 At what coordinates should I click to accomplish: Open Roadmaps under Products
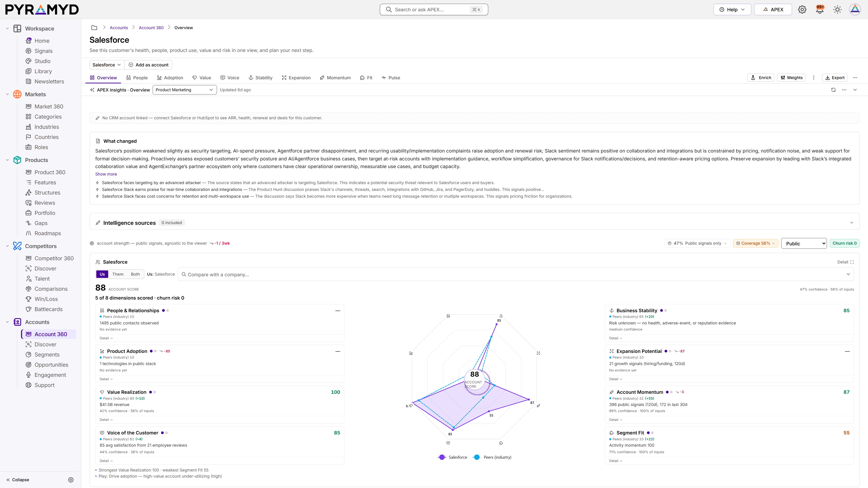click(47, 233)
